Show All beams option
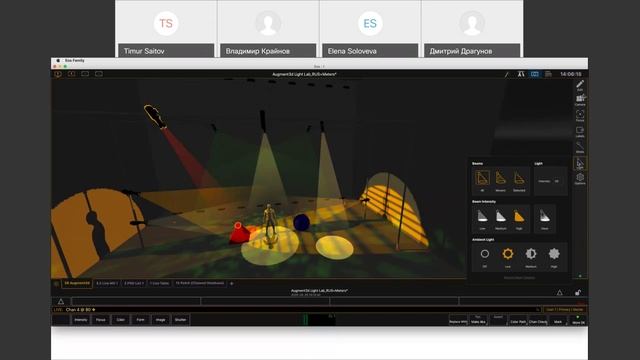The image size is (640, 360). (482, 181)
